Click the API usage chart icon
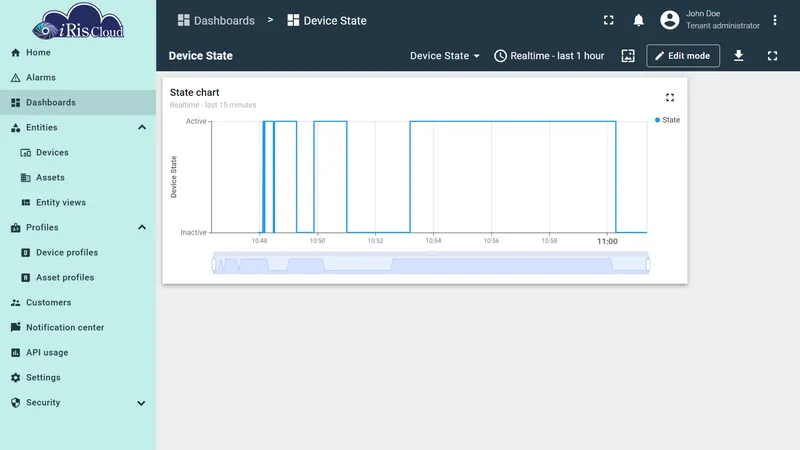This screenshot has width=800, height=450. pos(15,353)
